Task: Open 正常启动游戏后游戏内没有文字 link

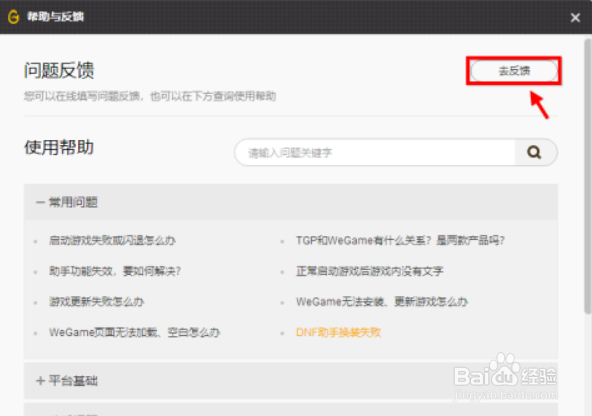Action: 370,271
